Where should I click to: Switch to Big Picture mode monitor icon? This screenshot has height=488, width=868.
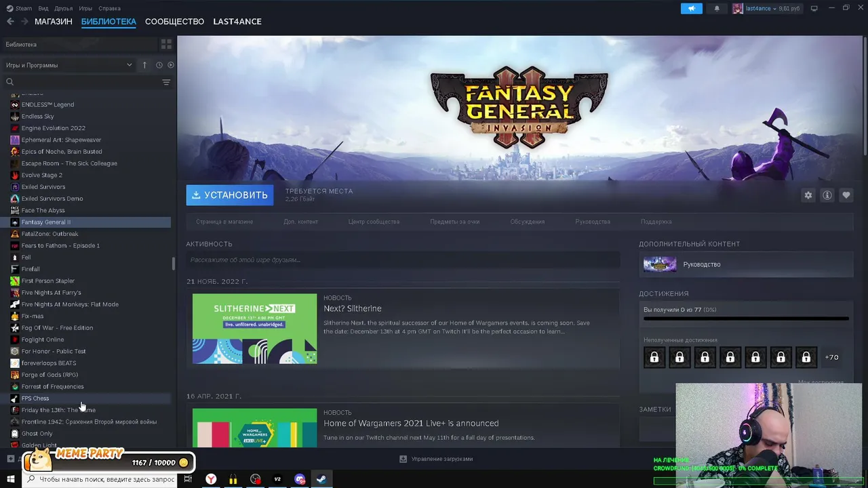tap(814, 9)
